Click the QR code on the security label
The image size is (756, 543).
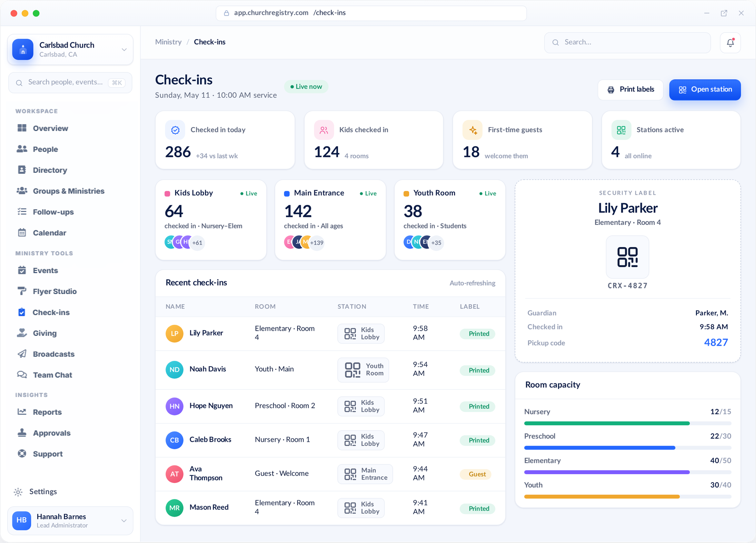point(627,257)
